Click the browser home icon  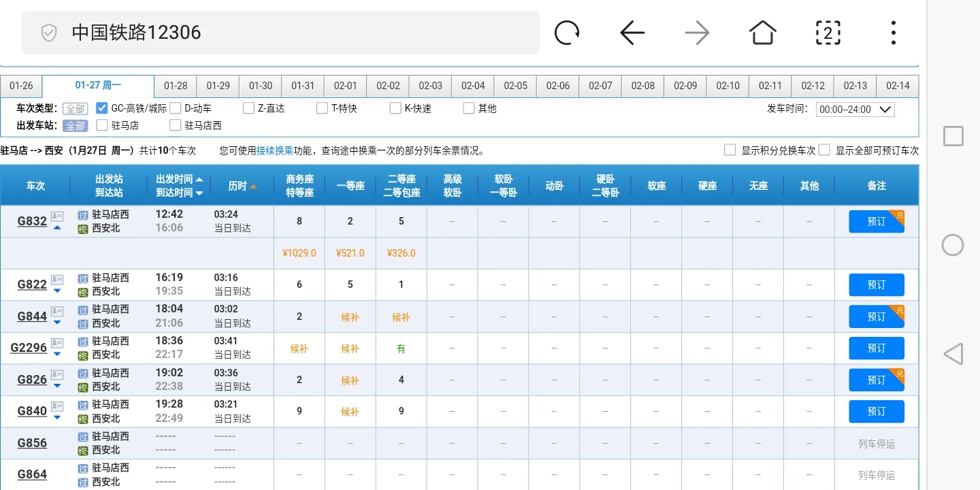[762, 32]
